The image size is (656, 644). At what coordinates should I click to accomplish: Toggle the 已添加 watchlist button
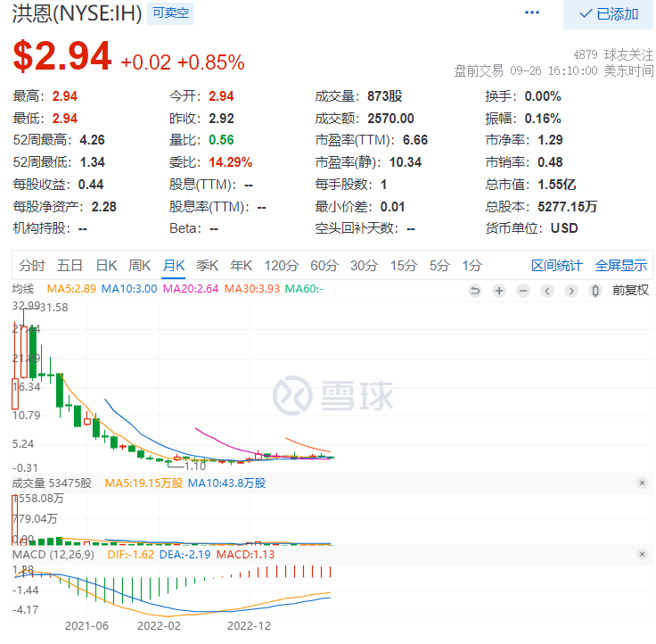point(608,14)
